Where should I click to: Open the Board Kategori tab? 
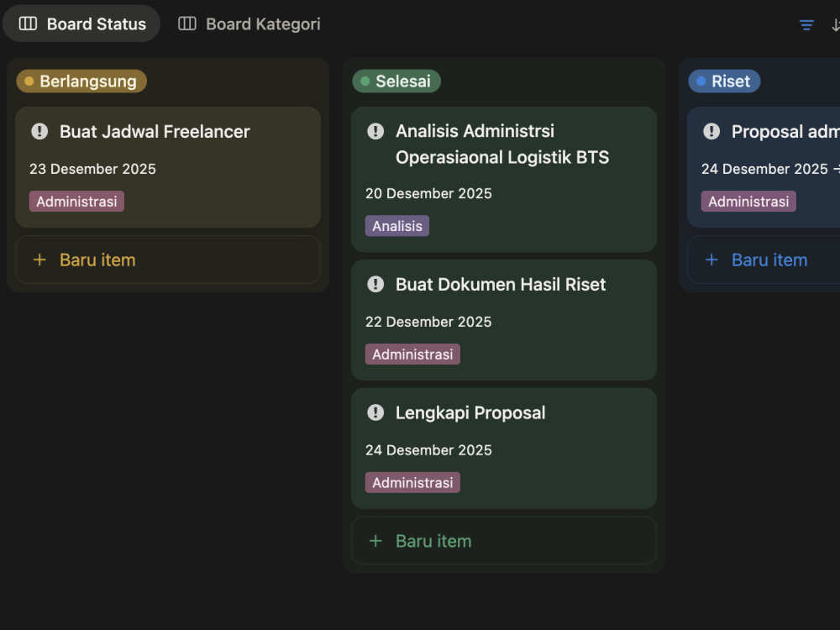(x=249, y=24)
